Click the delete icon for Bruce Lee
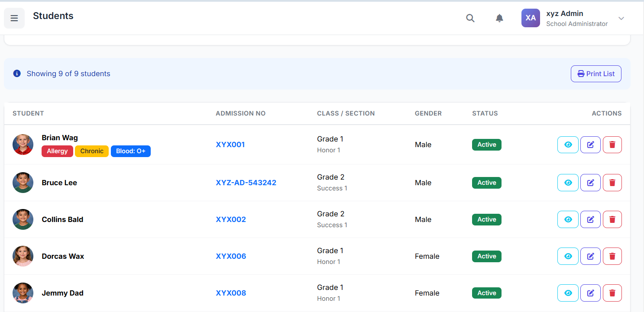644x312 pixels. click(x=612, y=182)
